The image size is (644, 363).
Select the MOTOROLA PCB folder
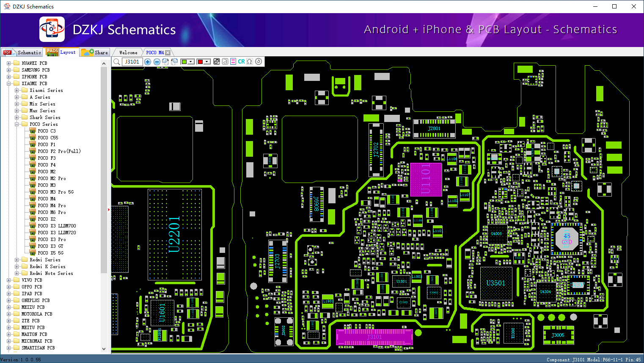tap(37, 314)
